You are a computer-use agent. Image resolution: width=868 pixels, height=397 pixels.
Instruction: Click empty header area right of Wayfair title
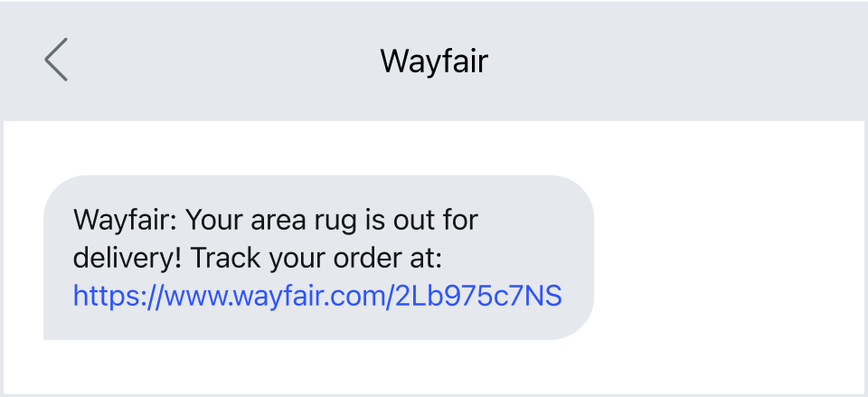click(x=675, y=61)
